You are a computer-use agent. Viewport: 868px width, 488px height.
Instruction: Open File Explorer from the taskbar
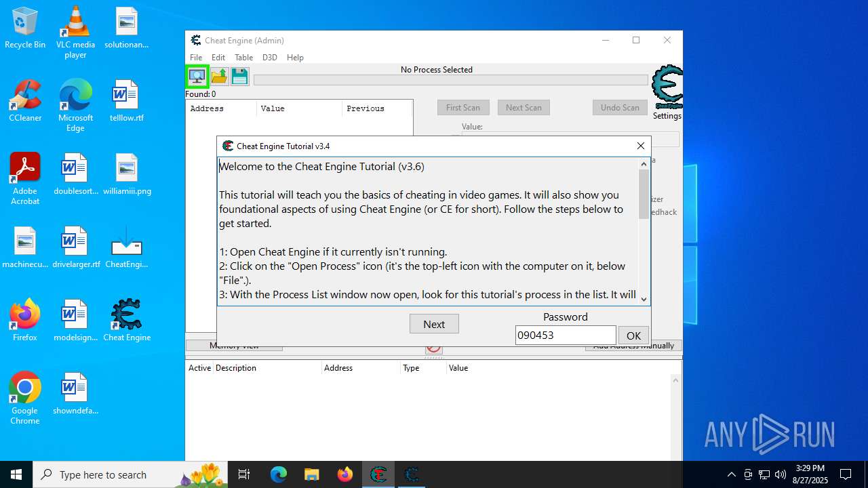pyautogui.click(x=311, y=474)
